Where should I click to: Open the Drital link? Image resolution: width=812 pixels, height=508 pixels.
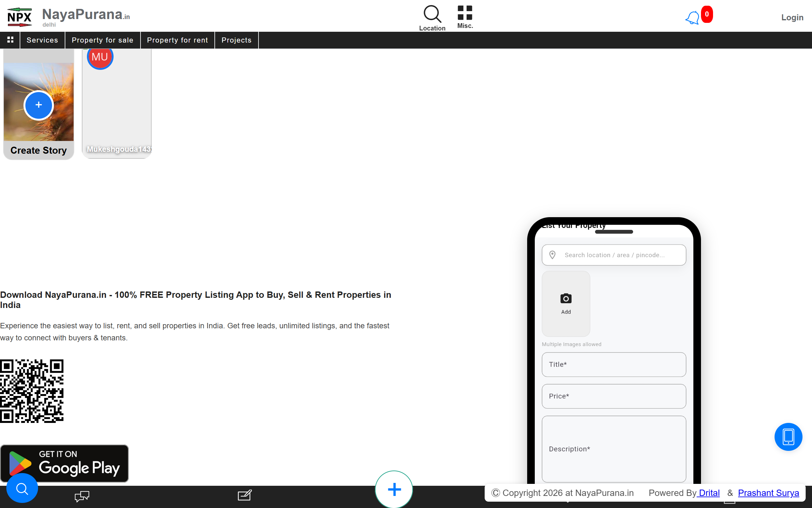[x=709, y=493]
